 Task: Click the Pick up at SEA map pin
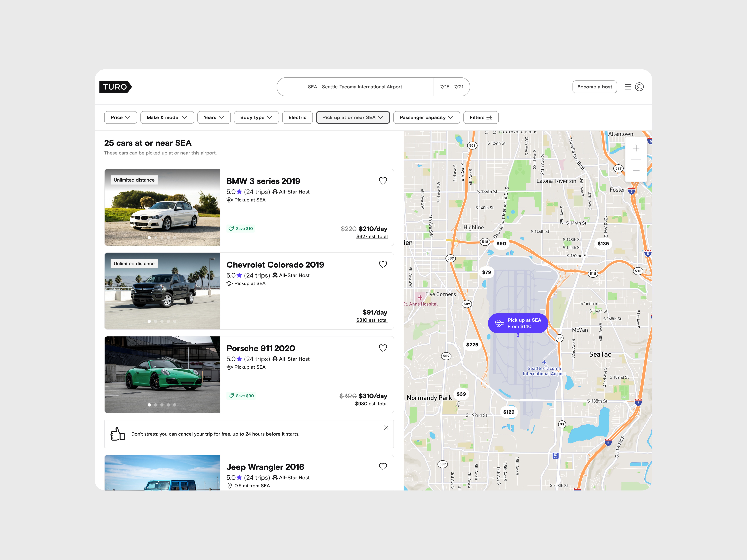pyautogui.click(x=518, y=323)
